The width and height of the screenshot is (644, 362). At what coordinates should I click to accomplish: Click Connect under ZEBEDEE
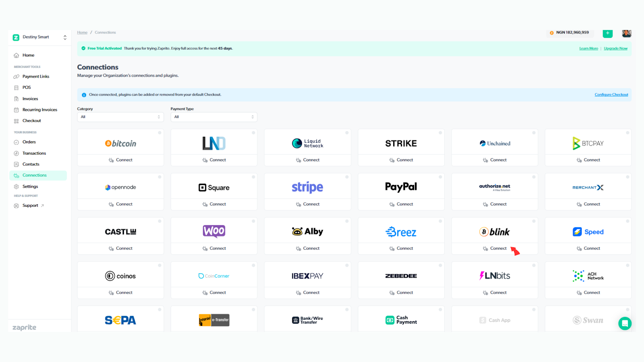click(x=401, y=293)
